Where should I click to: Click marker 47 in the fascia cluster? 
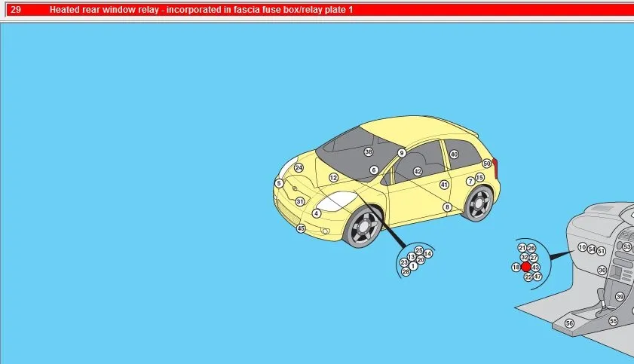[x=538, y=277]
